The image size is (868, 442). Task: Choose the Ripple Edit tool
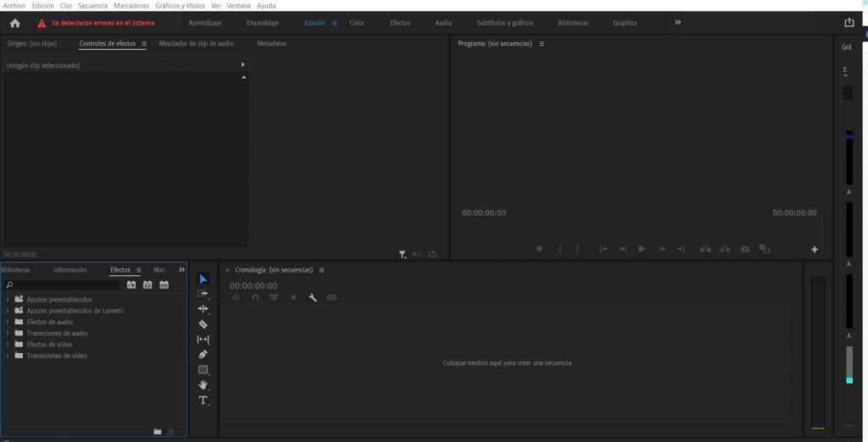(203, 309)
